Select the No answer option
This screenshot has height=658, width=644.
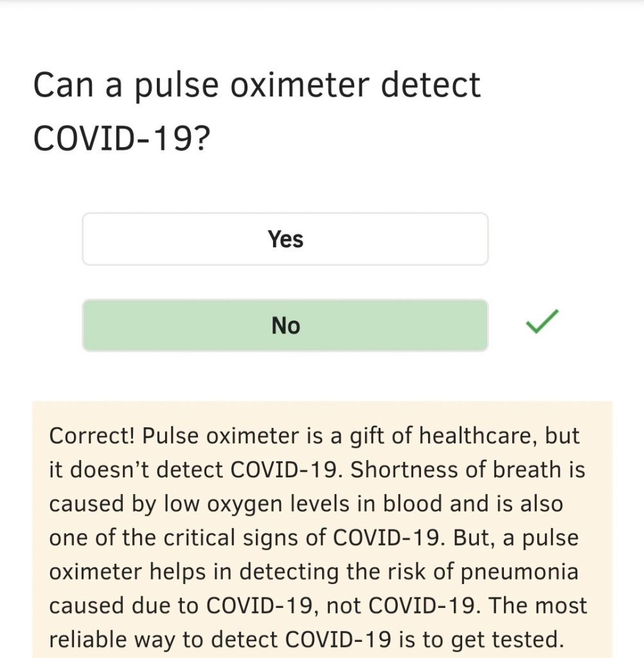point(285,325)
